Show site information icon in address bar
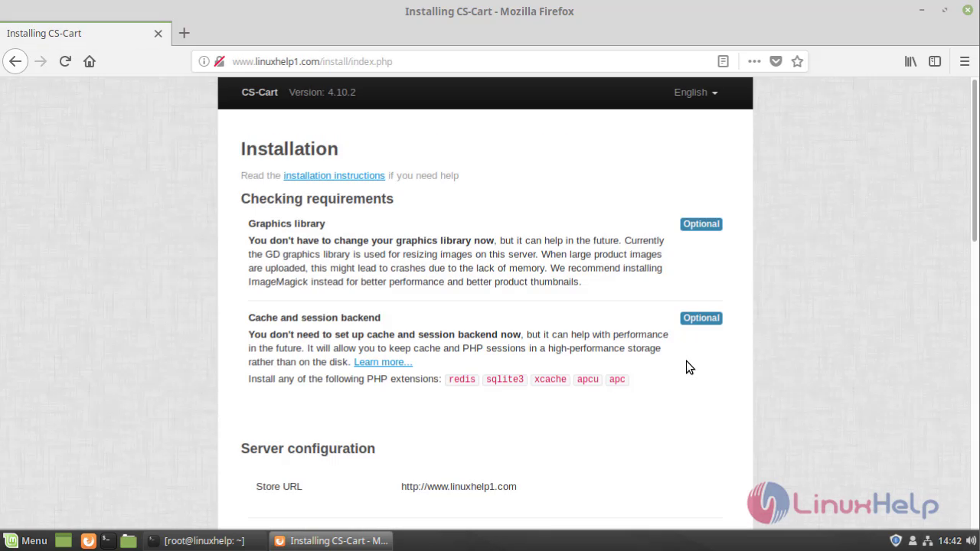 click(204, 61)
